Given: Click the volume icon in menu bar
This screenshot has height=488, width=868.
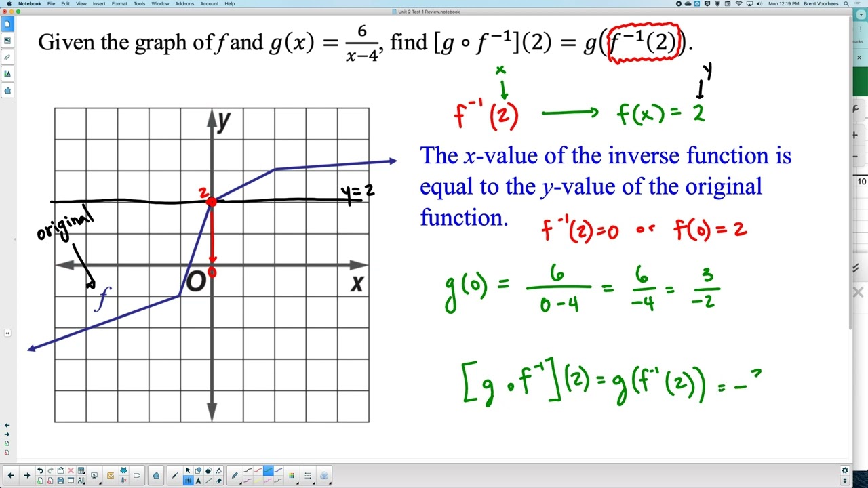Looking at the screenshot, I should click(759, 3).
